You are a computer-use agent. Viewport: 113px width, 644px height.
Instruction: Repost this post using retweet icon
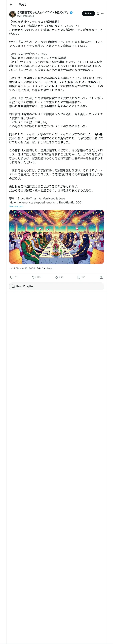tap(34, 277)
